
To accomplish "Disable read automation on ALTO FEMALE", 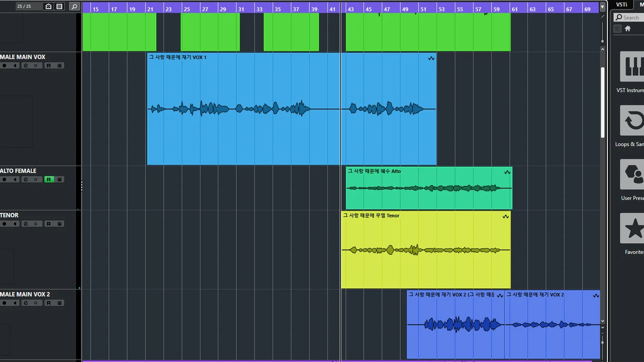I will (x=49, y=180).
